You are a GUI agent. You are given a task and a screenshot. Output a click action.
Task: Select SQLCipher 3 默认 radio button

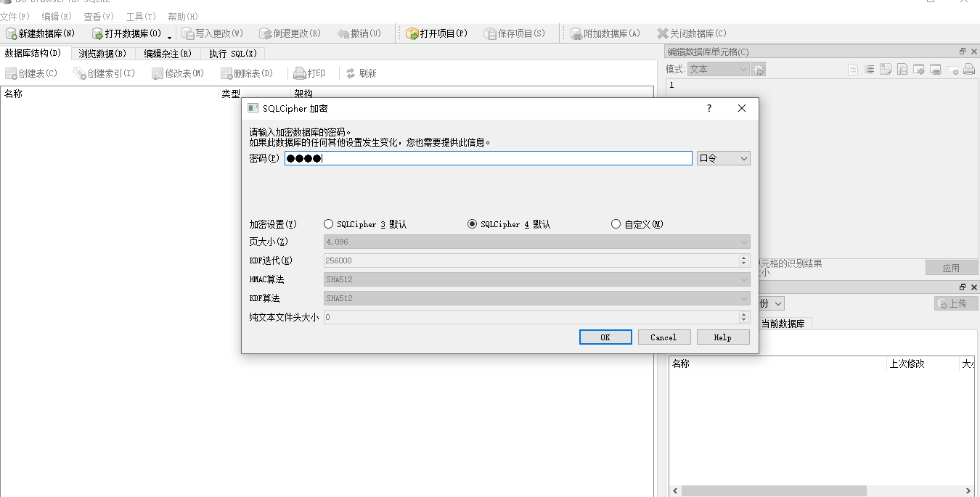click(365, 224)
